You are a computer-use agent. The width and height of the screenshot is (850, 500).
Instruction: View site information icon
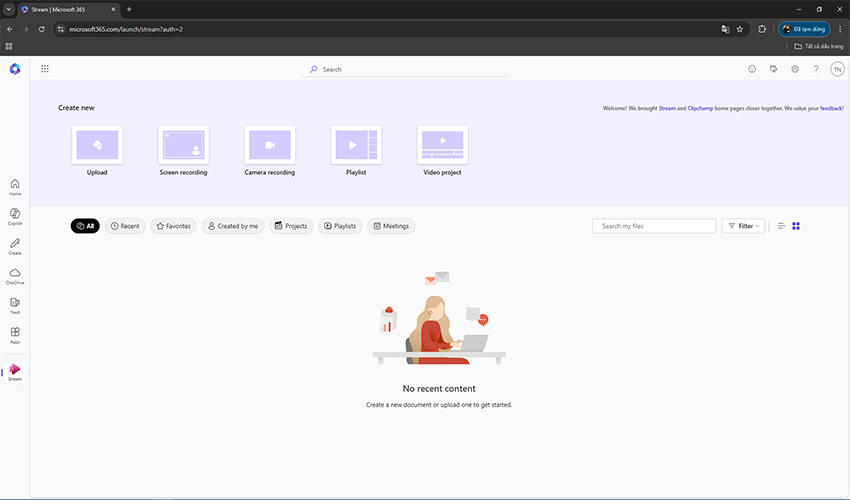pyautogui.click(x=61, y=29)
